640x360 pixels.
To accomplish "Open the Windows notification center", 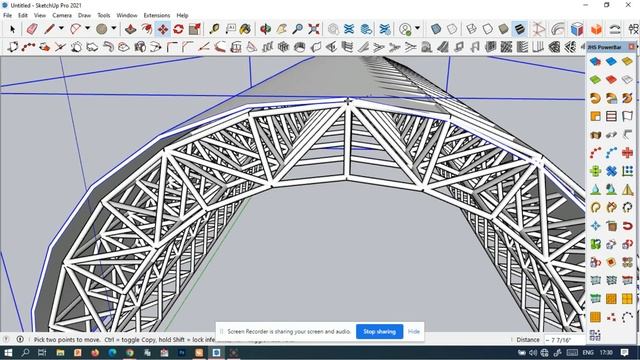I will (625, 353).
